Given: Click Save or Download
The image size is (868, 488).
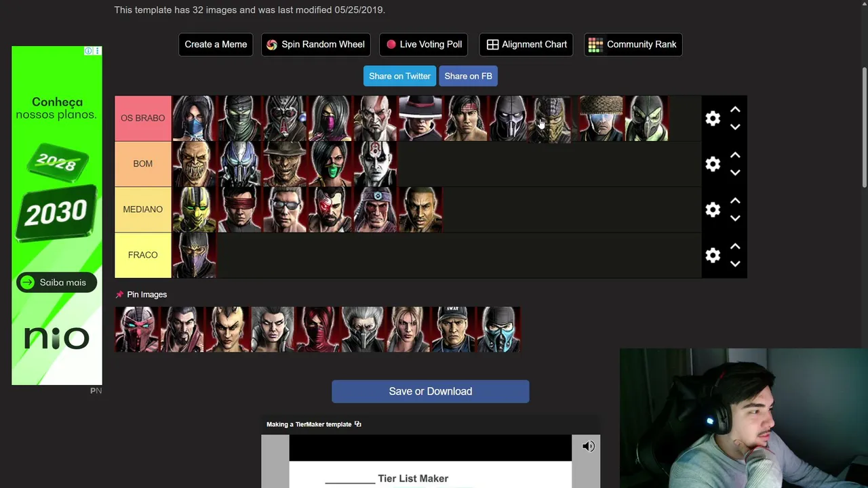Looking at the screenshot, I should point(431,391).
